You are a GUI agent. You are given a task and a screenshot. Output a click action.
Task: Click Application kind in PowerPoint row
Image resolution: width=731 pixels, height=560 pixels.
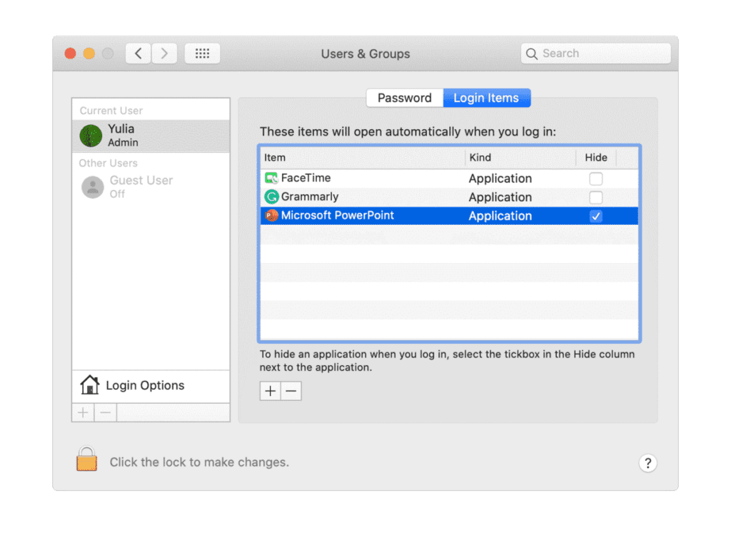[500, 216]
